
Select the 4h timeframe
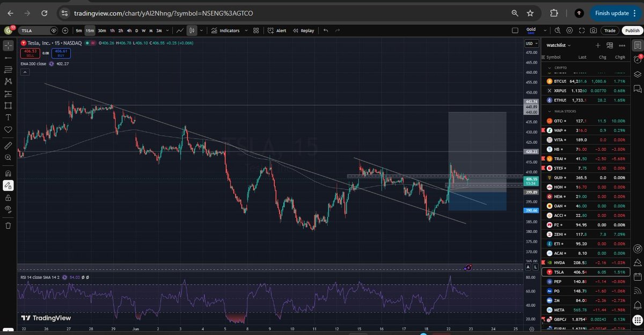(129, 31)
